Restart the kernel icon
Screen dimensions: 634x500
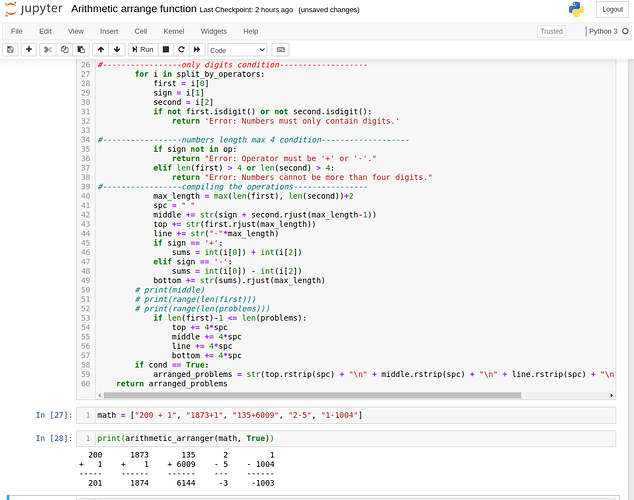(x=181, y=49)
